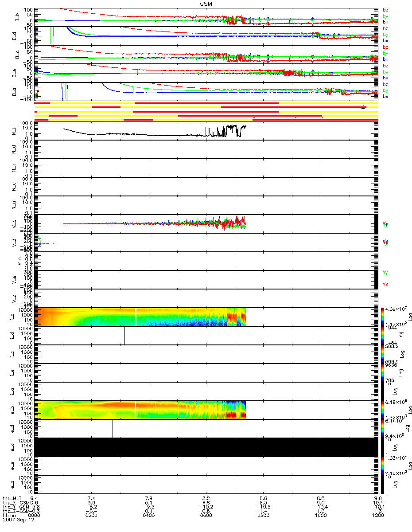Click the by legend label of B_e panel

point(385,71)
